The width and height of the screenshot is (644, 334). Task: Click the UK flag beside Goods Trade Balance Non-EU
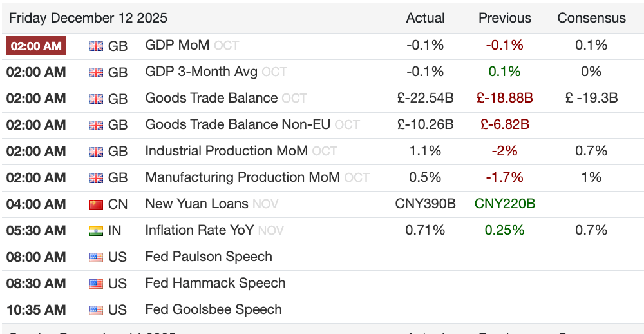coord(95,125)
